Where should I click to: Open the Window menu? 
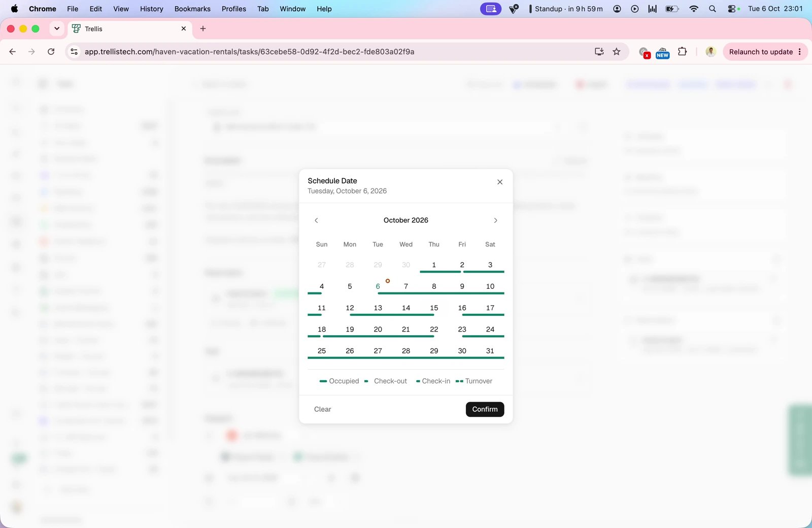[x=293, y=9]
